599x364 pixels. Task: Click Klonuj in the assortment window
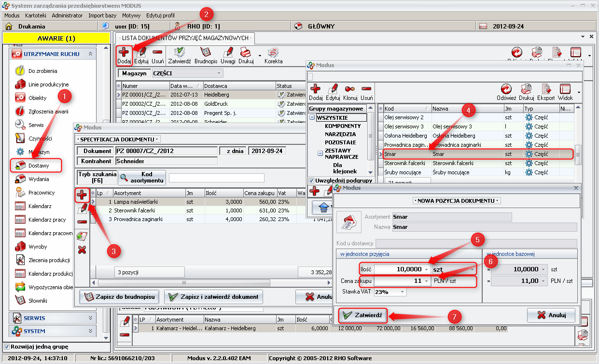tap(350, 89)
